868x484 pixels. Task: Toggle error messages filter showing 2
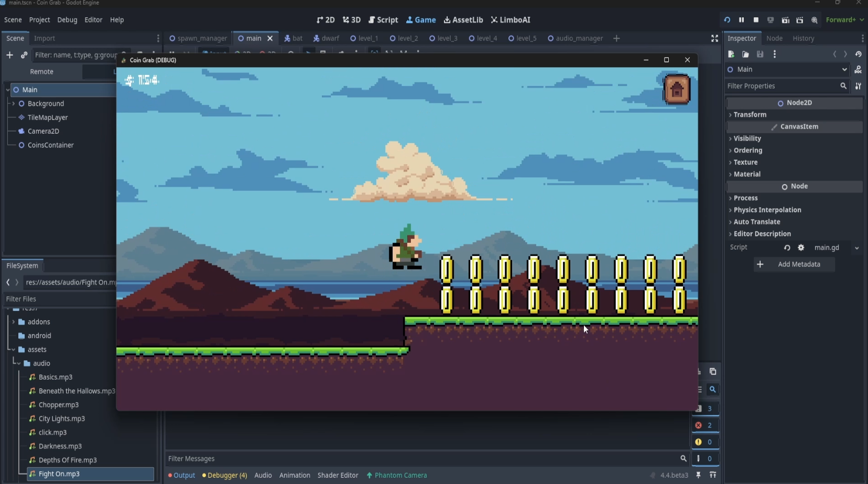click(705, 425)
